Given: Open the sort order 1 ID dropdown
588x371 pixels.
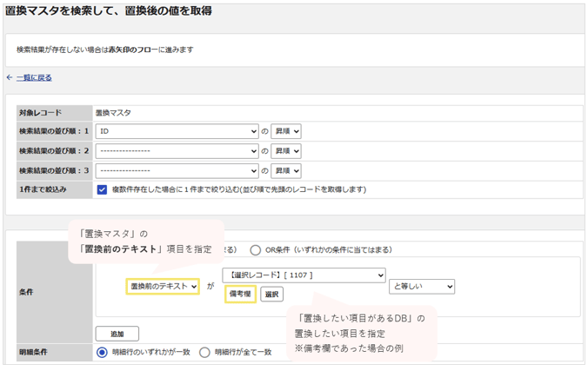Looking at the screenshot, I should coord(177,131).
